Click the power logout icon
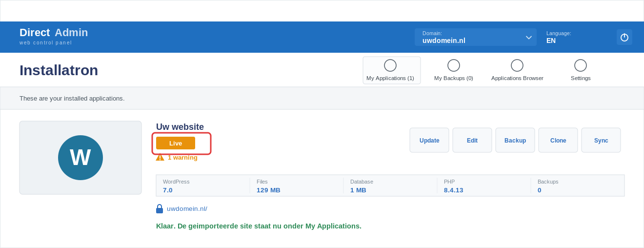Screen dimensions: 644x248 (624, 37)
